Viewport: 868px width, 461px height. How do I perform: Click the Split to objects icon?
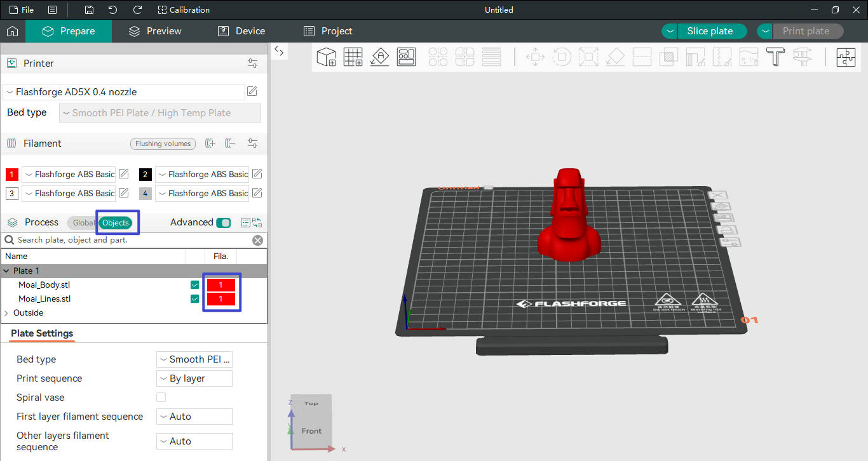(438, 57)
